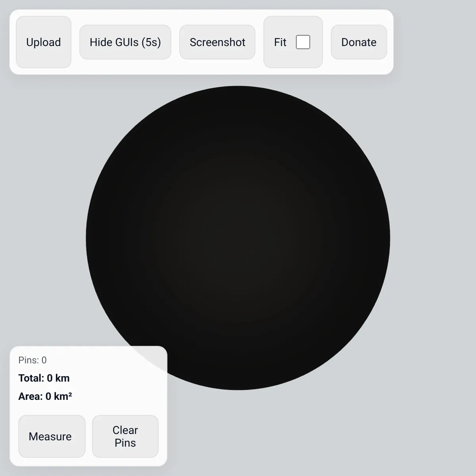Click the dark globe sphere
This screenshot has height=476, width=476.
[x=238, y=238]
